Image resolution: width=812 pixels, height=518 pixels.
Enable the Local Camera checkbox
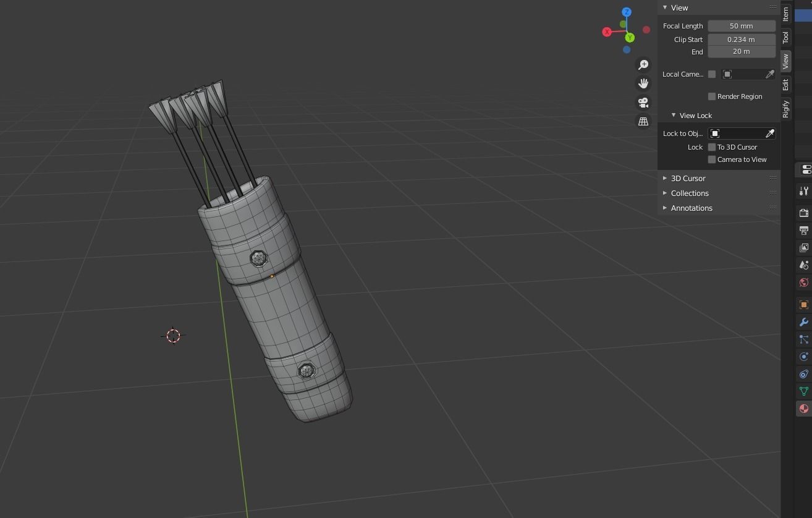tap(712, 74)
